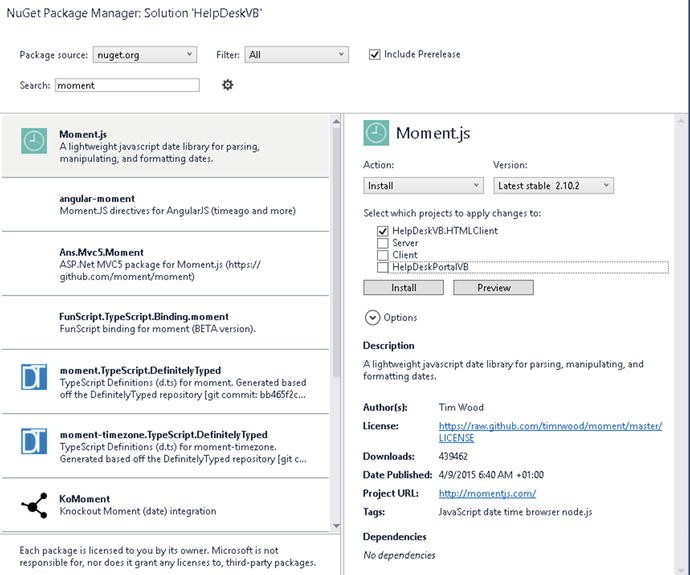The height and width of the screenshot is (575, 690).
Task: Open the Filter dropdown
Action: tap(297, 55)
